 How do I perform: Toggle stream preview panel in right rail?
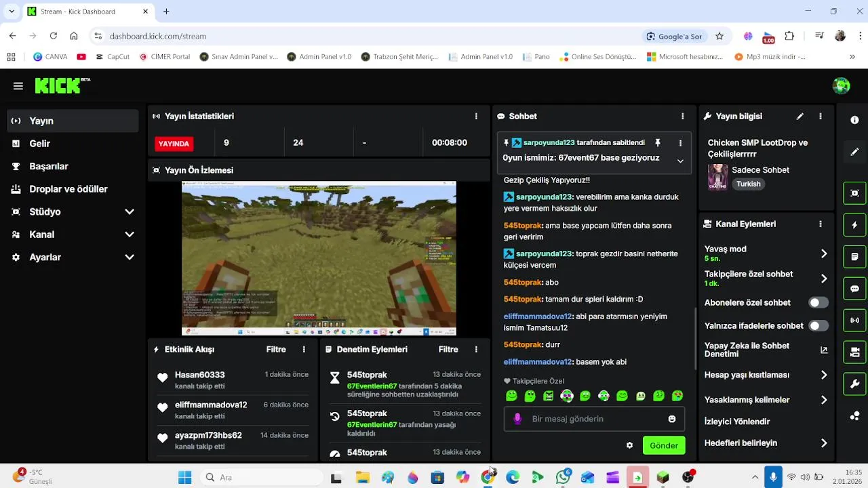click(854, 193)
